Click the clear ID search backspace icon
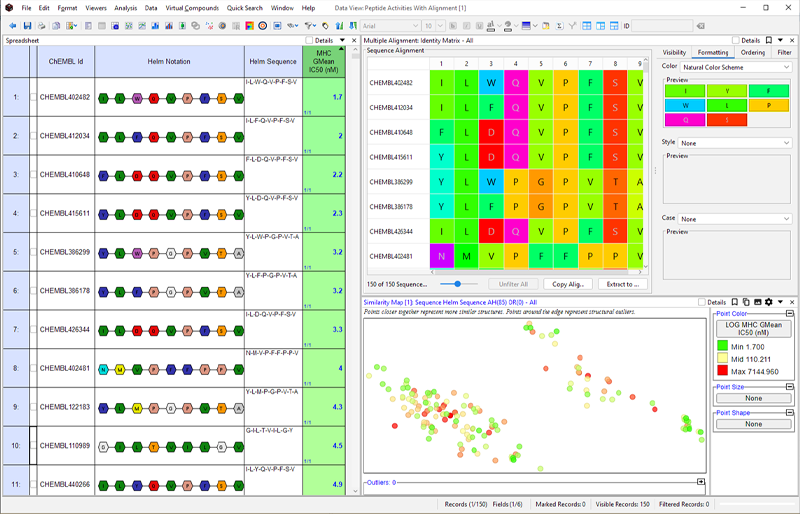The height and width of the screenshot is (514, 800). click(x=701, y=26)
